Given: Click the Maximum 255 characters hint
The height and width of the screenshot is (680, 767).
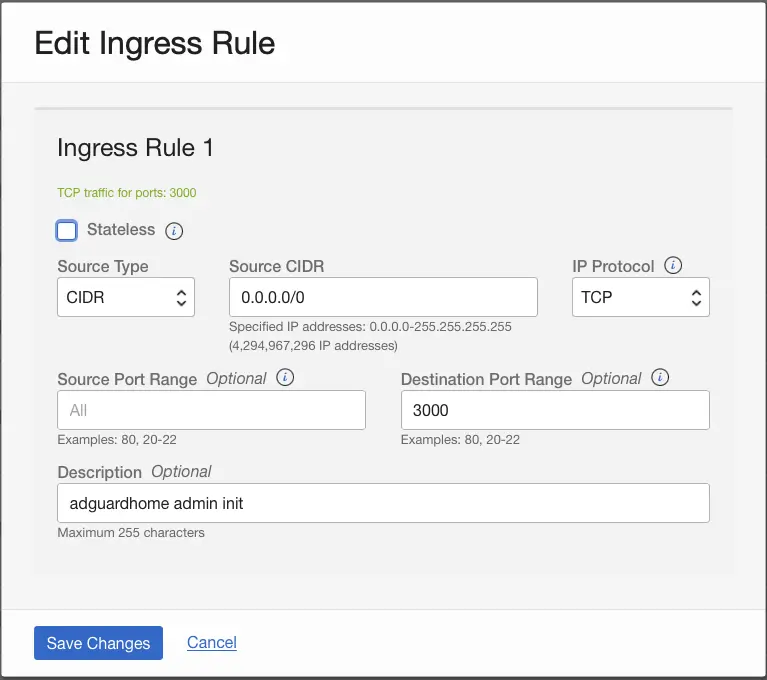Looking at the screenshot, I should pyautogui.click(x=131, y=533).
